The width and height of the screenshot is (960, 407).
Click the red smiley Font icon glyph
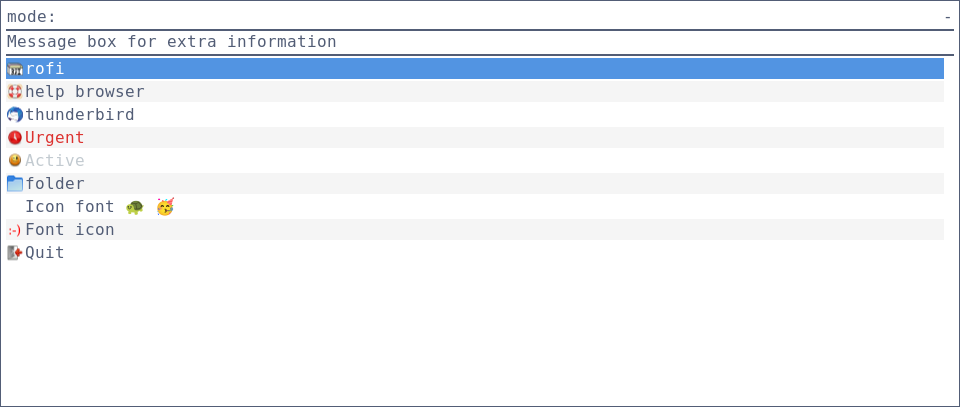point(14,230)
